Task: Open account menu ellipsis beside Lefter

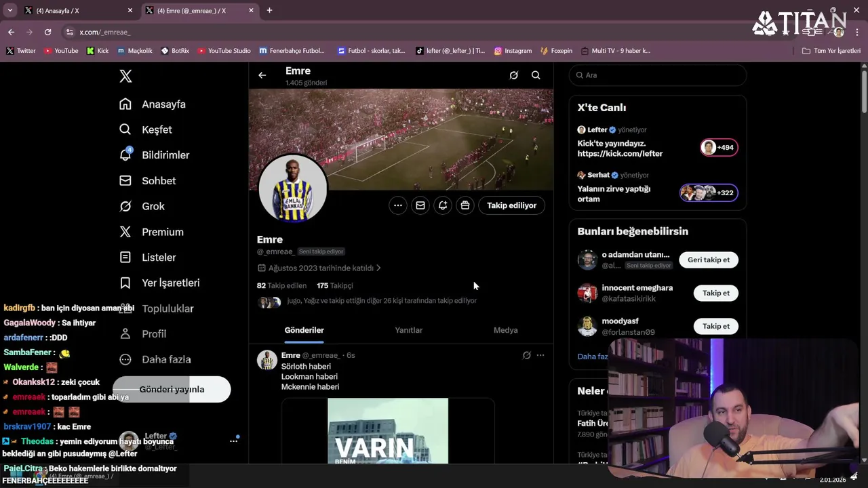Action: (233, 441)
